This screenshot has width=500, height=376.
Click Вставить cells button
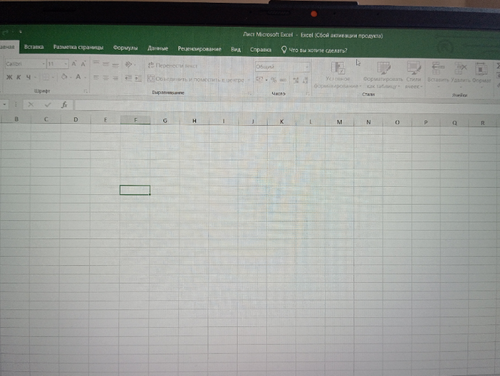(438, 74)
